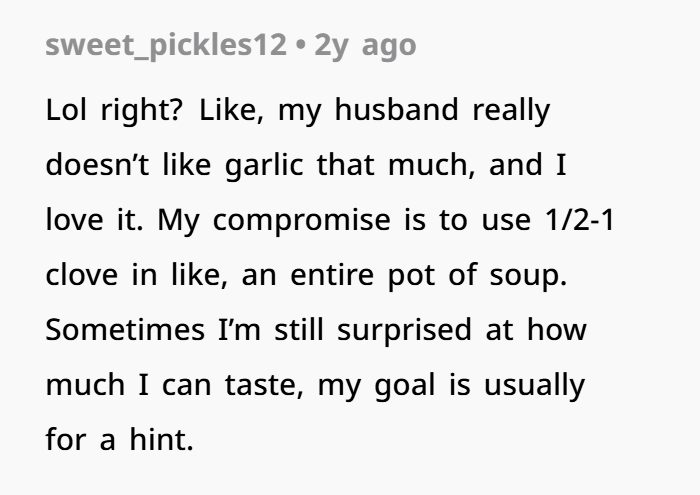Click the "2y ago" comment timestamp
This screenshot has width=700, height=495.
click(365, 47)
